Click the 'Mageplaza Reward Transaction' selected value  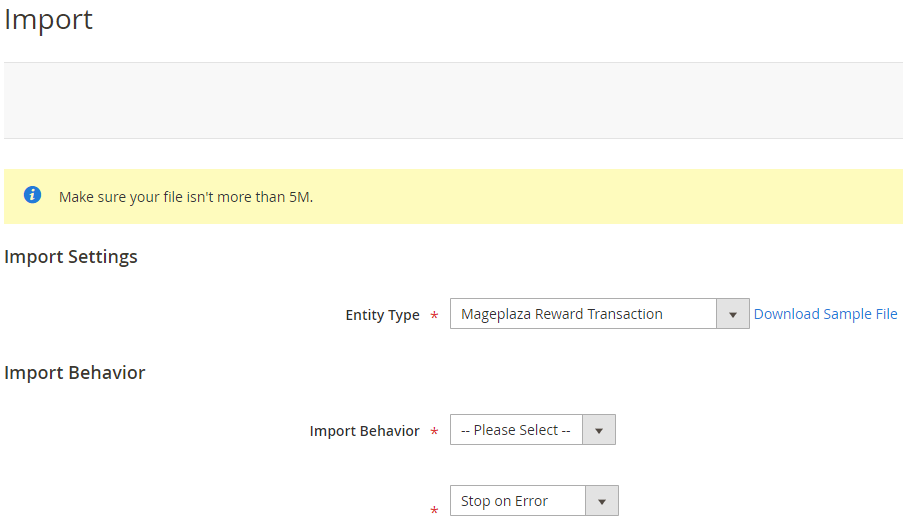561,314
